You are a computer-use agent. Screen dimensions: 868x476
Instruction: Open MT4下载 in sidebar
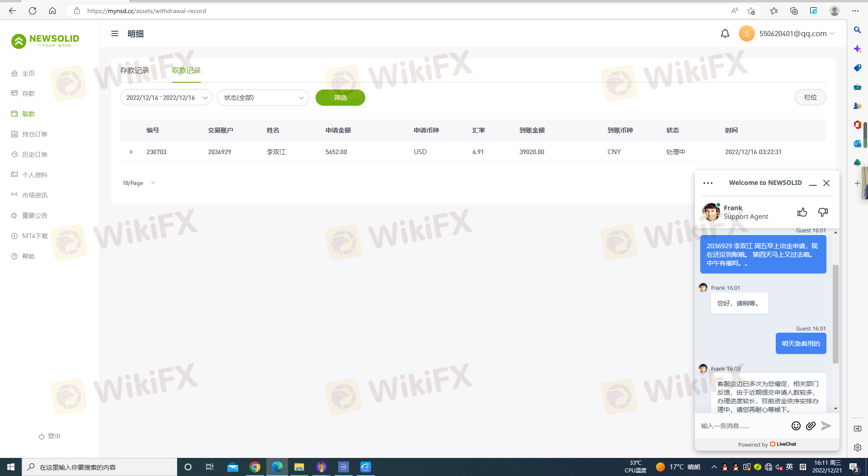click(35, 236)
